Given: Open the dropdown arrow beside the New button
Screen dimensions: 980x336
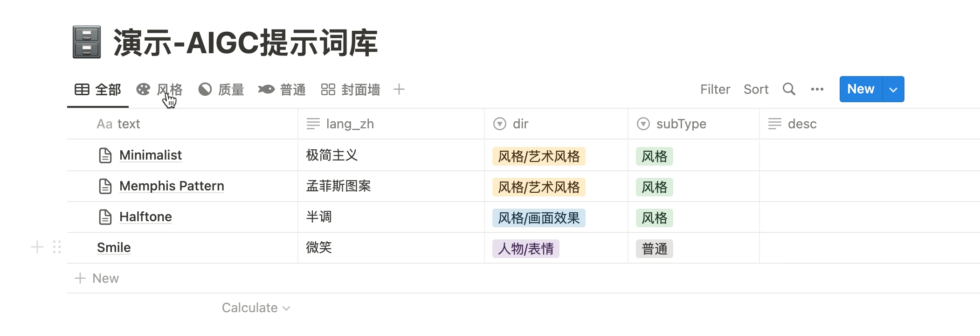Looking at the screenshot, I should coord(893,89).
